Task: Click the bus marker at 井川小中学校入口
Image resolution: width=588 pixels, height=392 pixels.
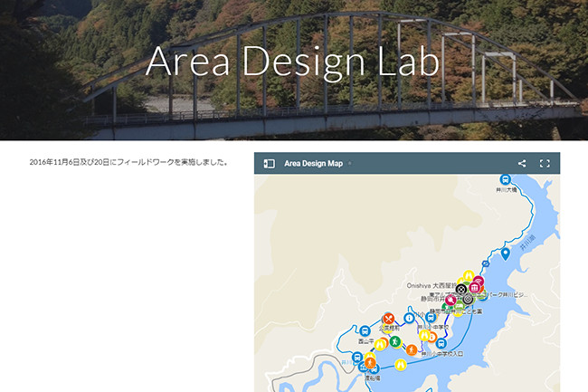Action: point(441,343)
